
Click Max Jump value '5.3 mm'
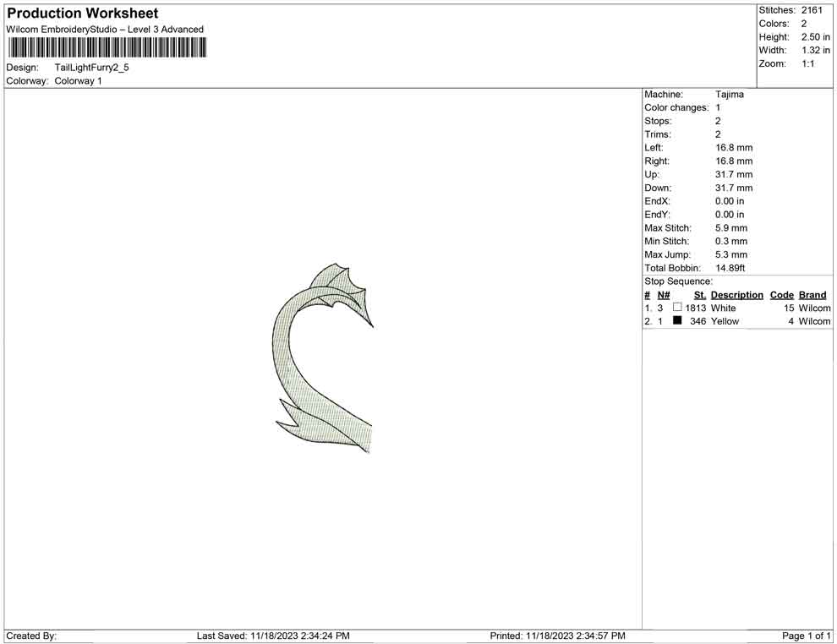(x=731, y=254)
